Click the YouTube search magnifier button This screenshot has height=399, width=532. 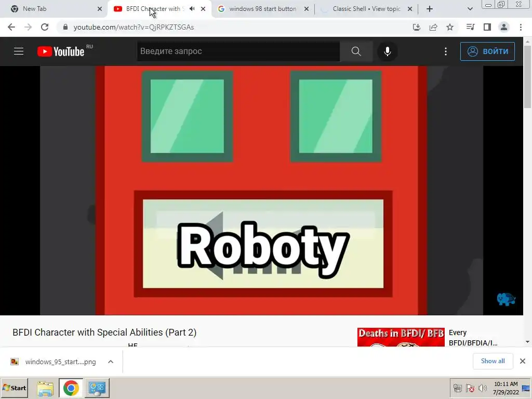point(356,51)
